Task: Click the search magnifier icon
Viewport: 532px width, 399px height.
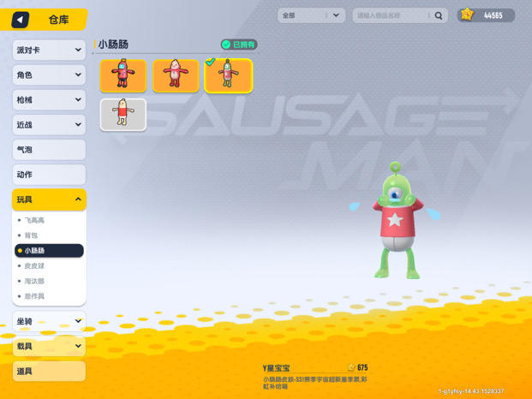Action: pyautogui.click(x=439, y=15)
